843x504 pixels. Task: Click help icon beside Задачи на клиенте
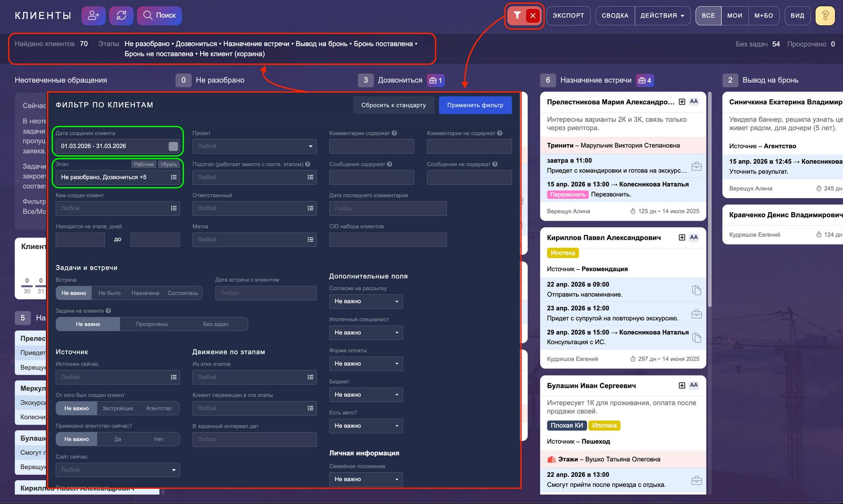[x=108, y=311]
